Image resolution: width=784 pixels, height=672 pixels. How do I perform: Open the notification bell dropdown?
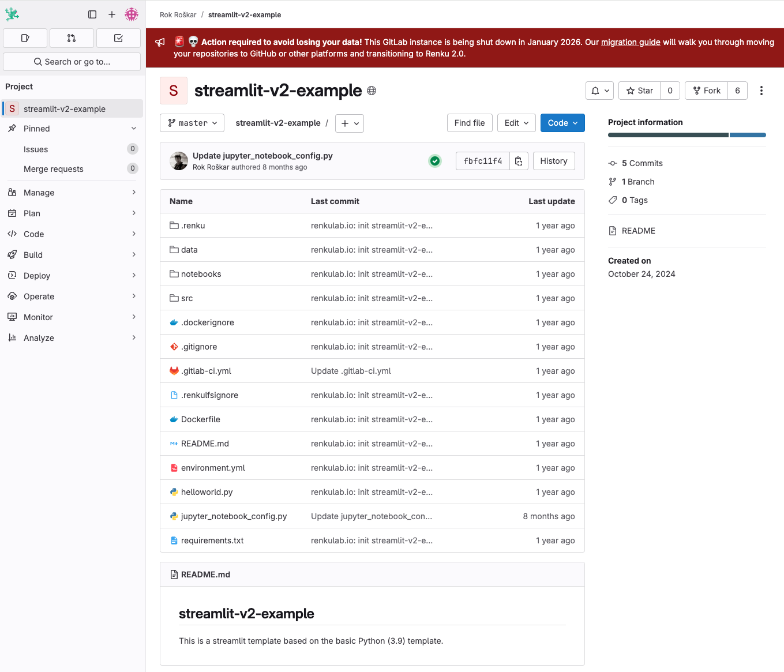(x=600, y=91)
